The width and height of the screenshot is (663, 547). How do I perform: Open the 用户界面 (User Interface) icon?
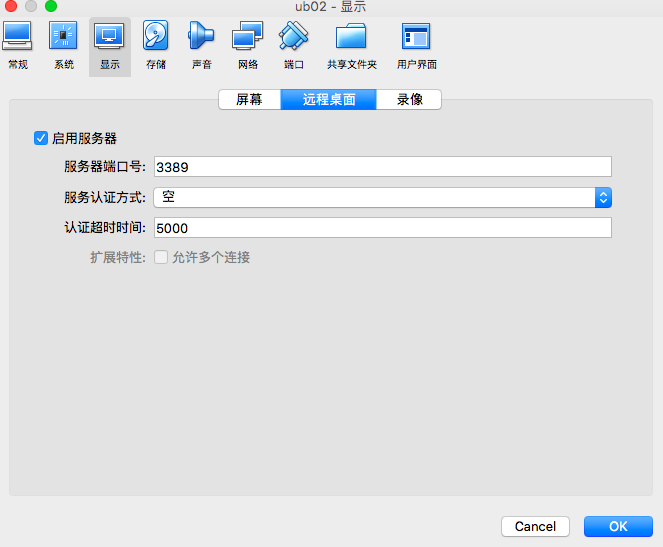coord(416,46)
